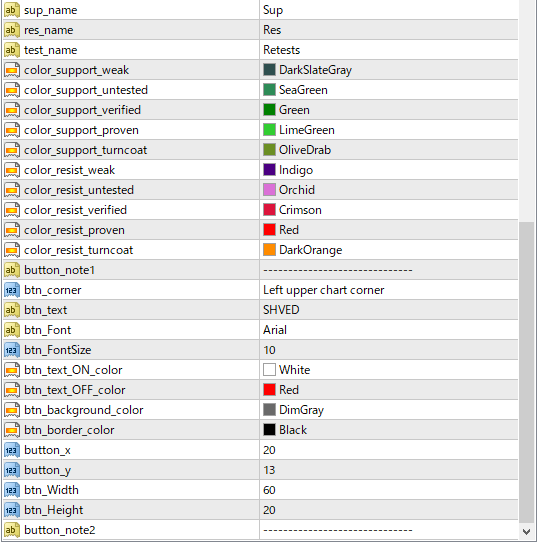Click the White swatch for btn_text_ON_color

[269, 370]
